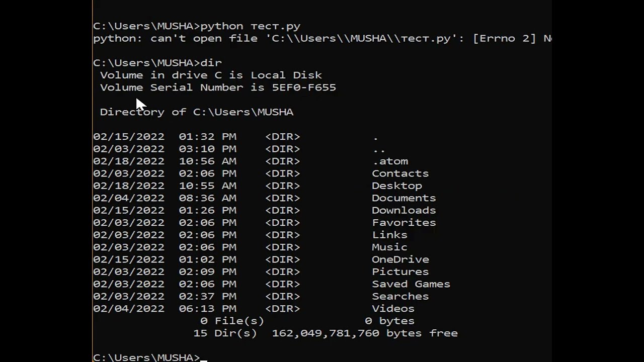This screenshot has height=362, width=644.
Task: Click the typed 'dir' command text
Action: tap(211, 63)
